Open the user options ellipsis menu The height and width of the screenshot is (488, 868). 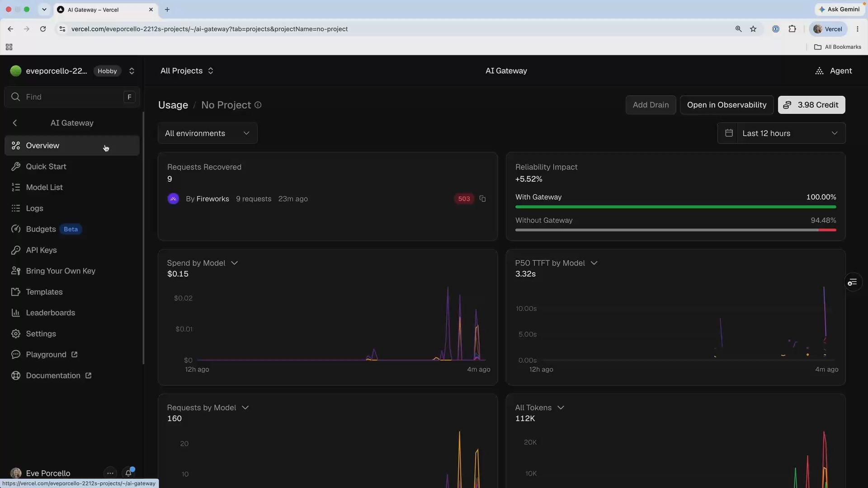110,473
